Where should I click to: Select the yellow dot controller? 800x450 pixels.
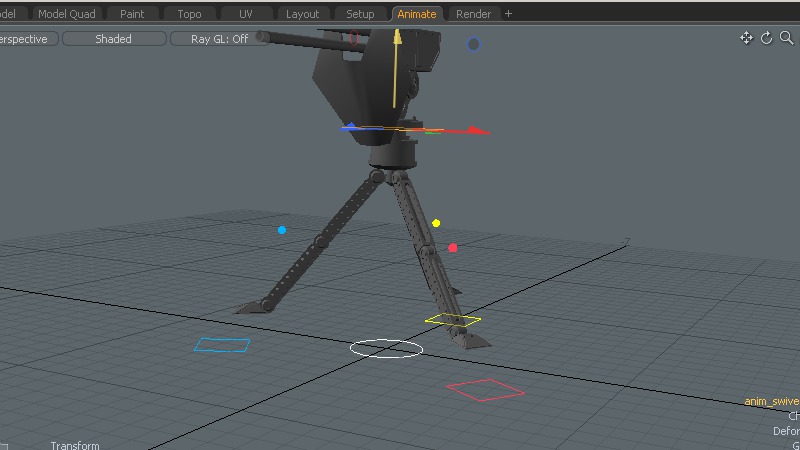(436, 223)
